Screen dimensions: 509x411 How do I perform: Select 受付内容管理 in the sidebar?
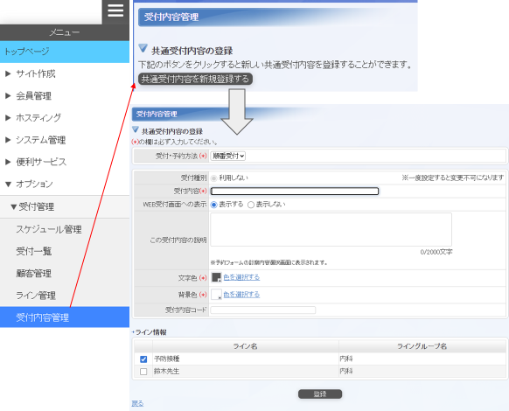(x=65, y=317)
